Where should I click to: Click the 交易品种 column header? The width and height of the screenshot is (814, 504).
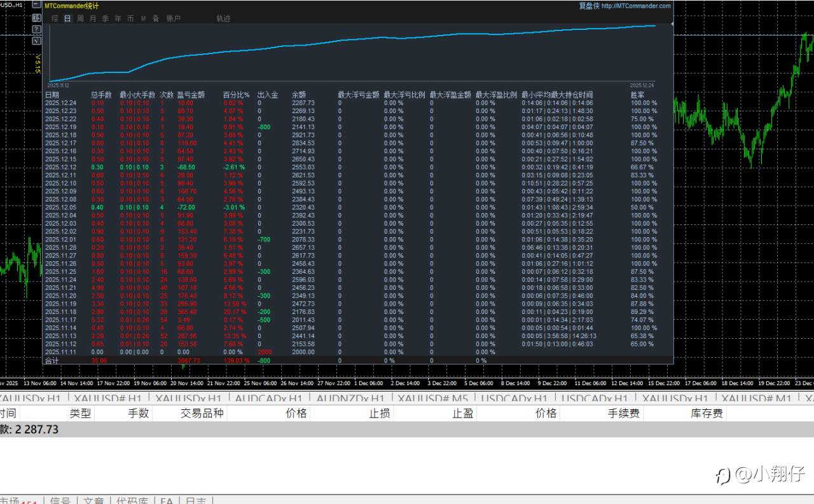[x=202, y=413]
